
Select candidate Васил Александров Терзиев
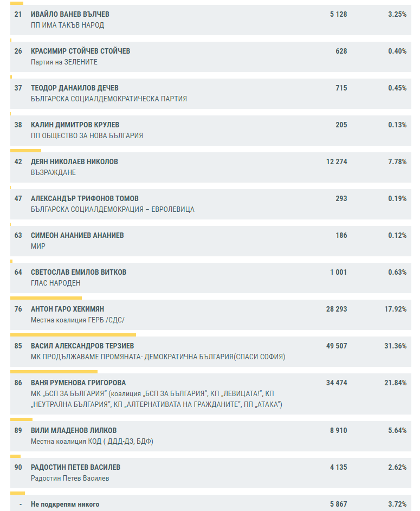point(82,346)
